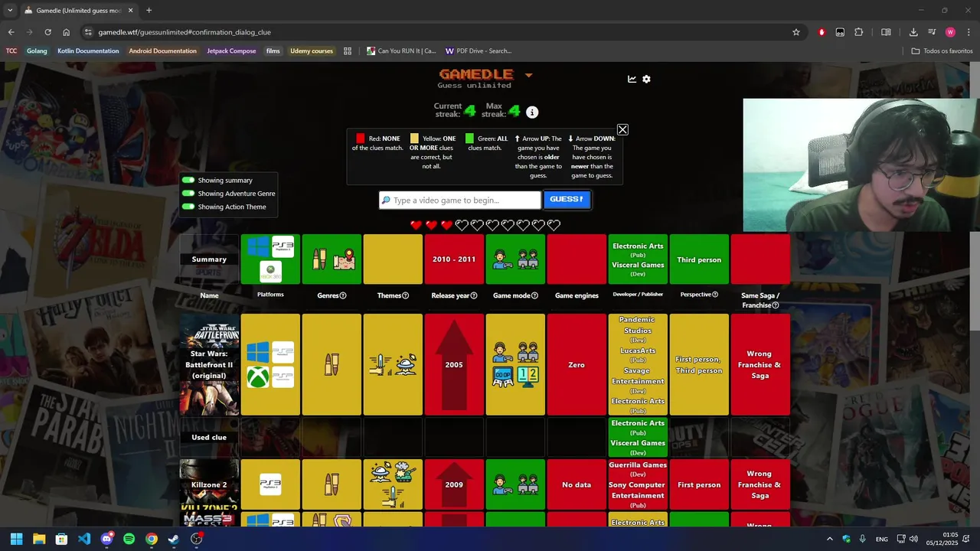Open the Udemy courses bookmark

pos(312,51)
